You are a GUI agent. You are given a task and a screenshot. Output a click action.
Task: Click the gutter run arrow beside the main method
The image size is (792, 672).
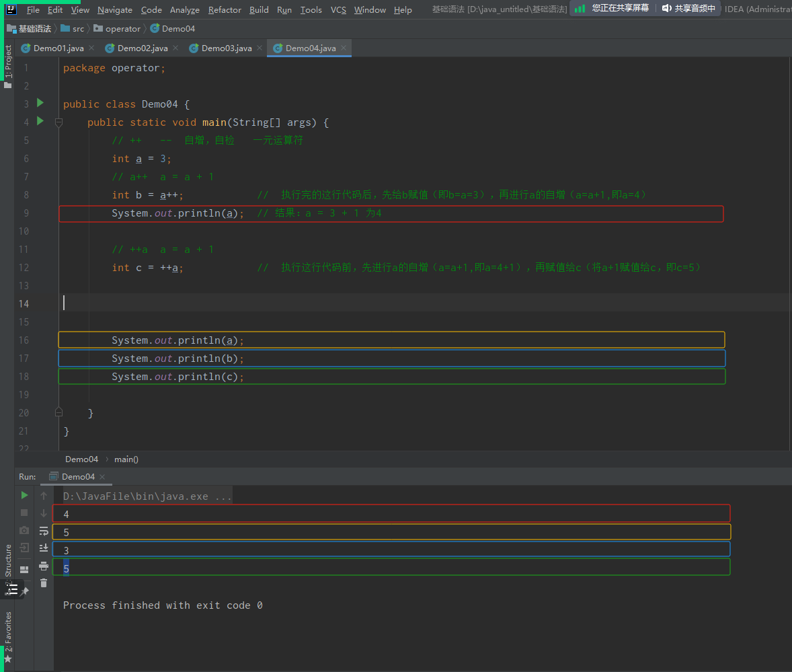40,121
